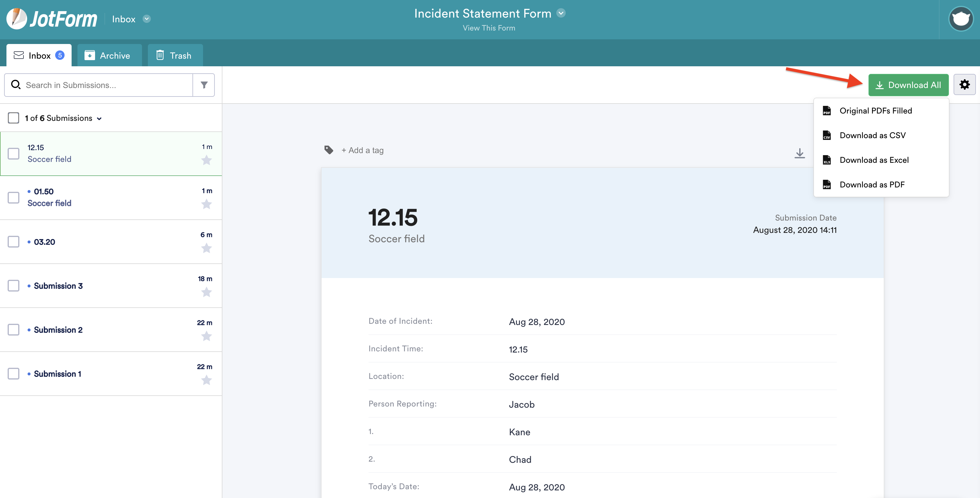This screenshot has height=498, width=980.
Task: Open the Incident Statement Form title dropdown
Action: coord(561,13)
